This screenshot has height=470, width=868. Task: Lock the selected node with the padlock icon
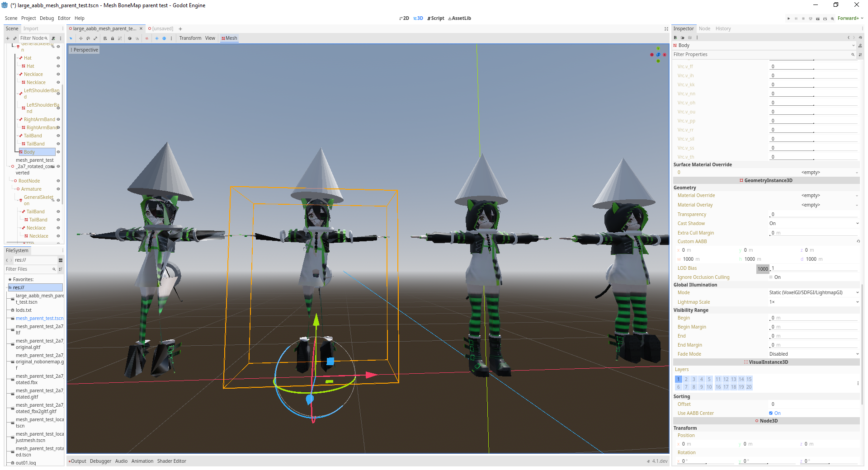click(113, 38)
